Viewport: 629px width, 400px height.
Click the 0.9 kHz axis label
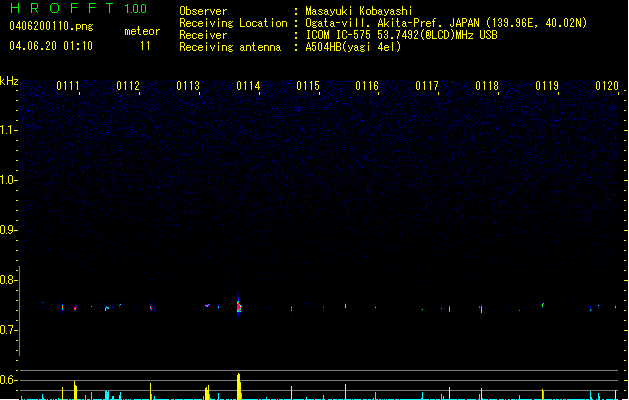8,230
